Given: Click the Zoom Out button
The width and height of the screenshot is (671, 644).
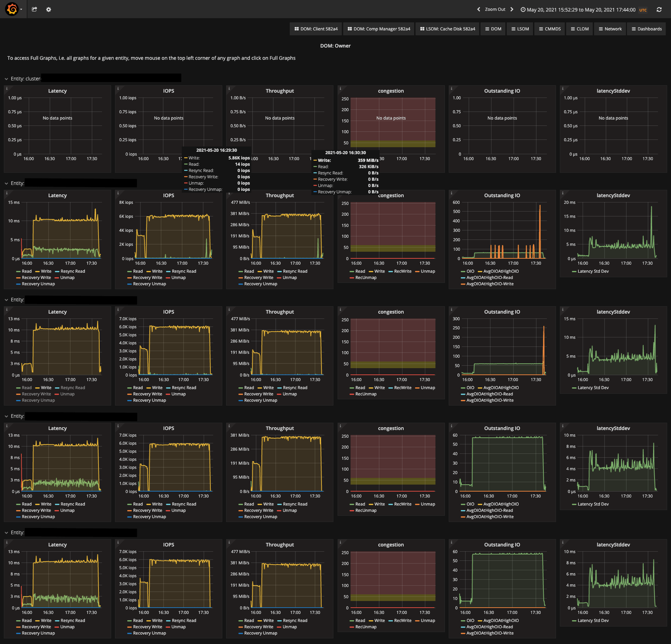Looking at the screenshot, I should click(x=495, y=9).
